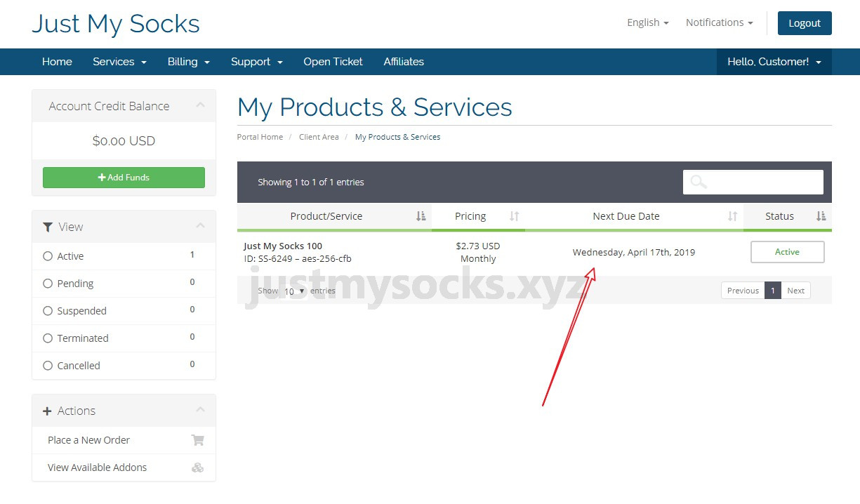Click the sort icon in Status column
Screen dimensions: 860x504
pos(821,216)
